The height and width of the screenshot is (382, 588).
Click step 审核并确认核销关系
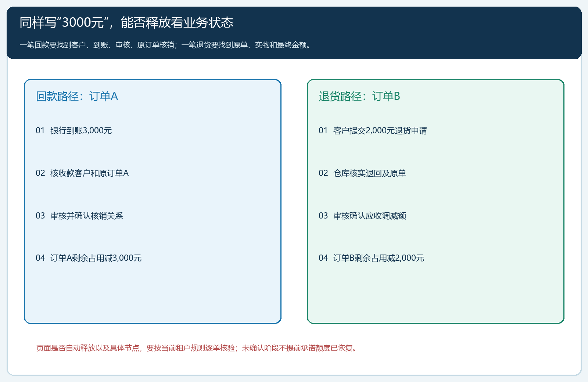[x=79, y=216]
